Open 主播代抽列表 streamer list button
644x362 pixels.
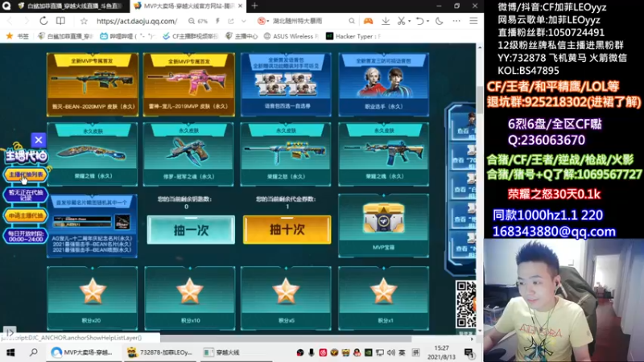26,175
